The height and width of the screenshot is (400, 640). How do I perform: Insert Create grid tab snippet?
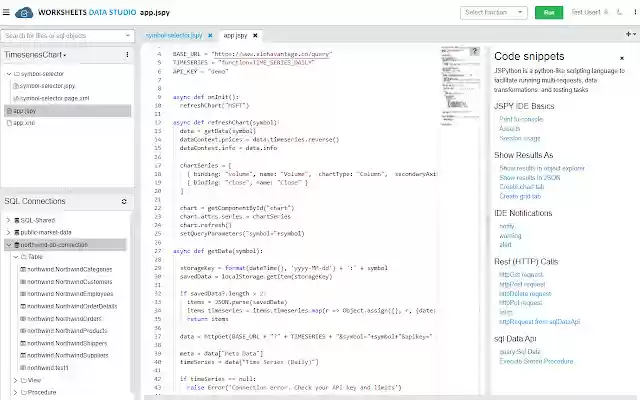pyautogui.click(x=520, y=196)
